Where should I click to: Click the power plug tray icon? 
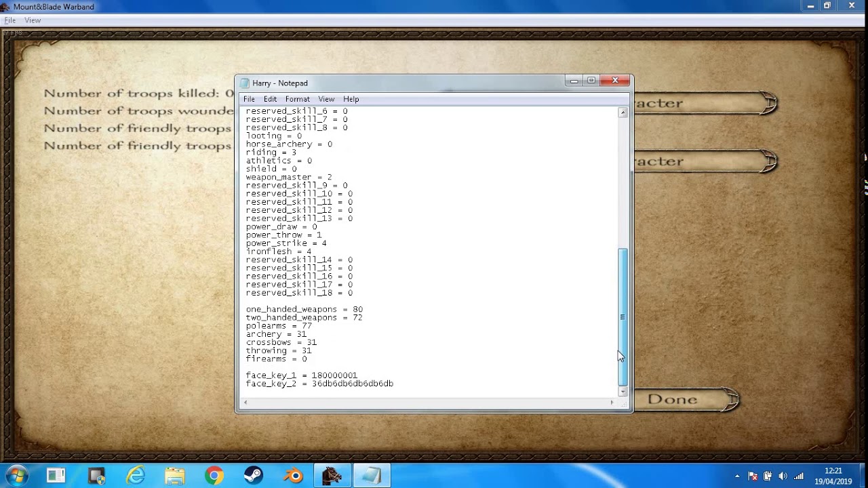[x=768, y=476]
